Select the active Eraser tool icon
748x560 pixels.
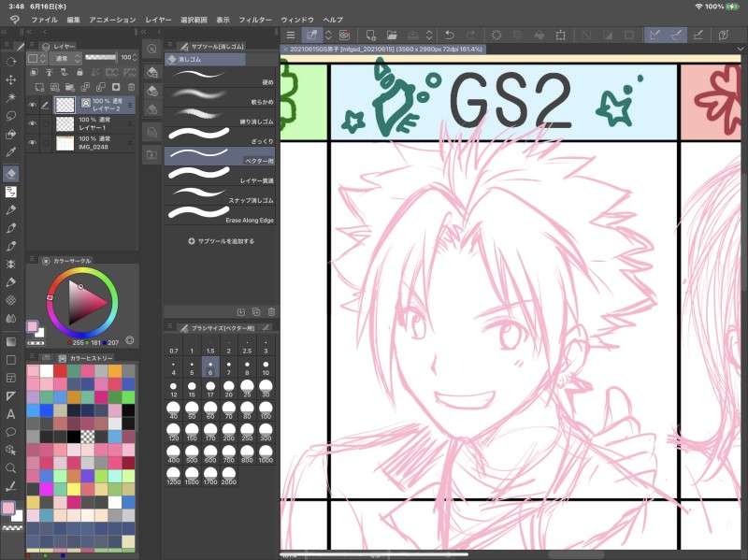point(10,174)
